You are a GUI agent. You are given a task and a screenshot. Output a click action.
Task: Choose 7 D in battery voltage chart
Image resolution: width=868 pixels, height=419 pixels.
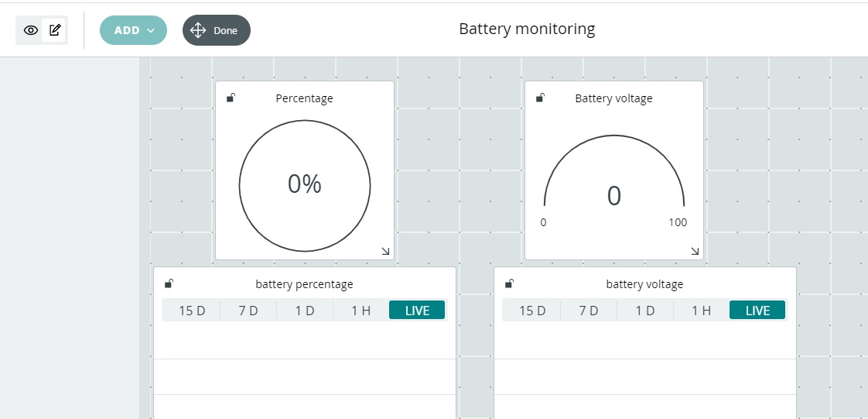point(589,311)
